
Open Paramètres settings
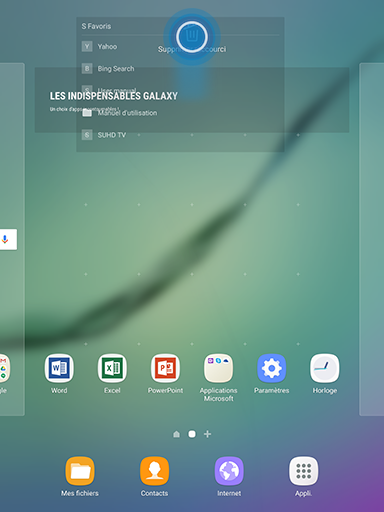272,368
